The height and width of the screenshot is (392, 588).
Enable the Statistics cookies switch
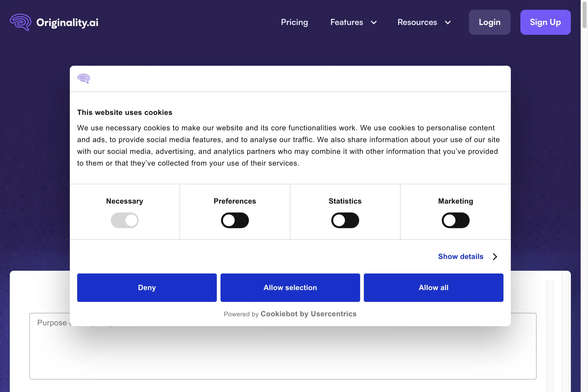click(345, 220)
